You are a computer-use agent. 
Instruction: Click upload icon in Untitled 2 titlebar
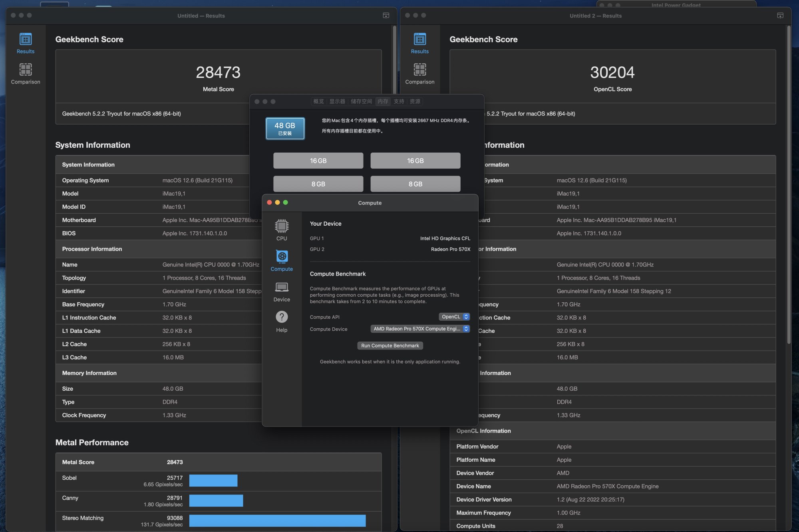tap(780, 16)
